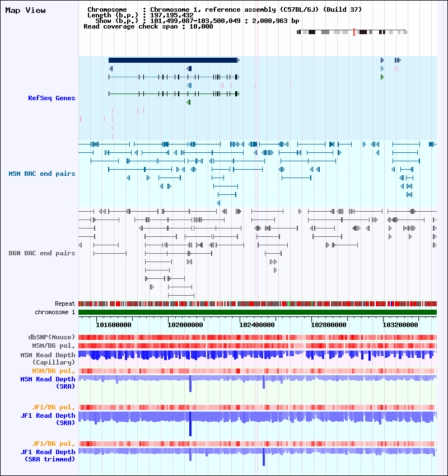Click the green chromosome 1 bar

pos(258,312)
